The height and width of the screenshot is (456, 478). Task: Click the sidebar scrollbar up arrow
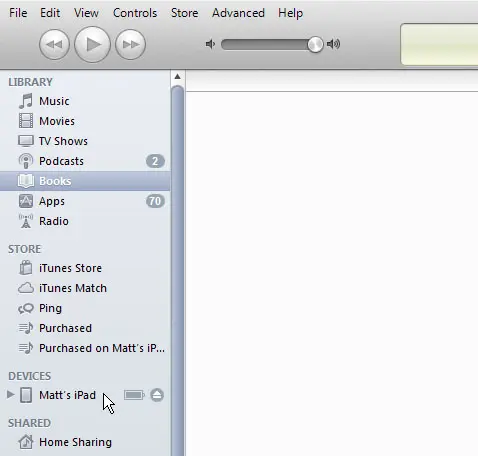(178, 77)
